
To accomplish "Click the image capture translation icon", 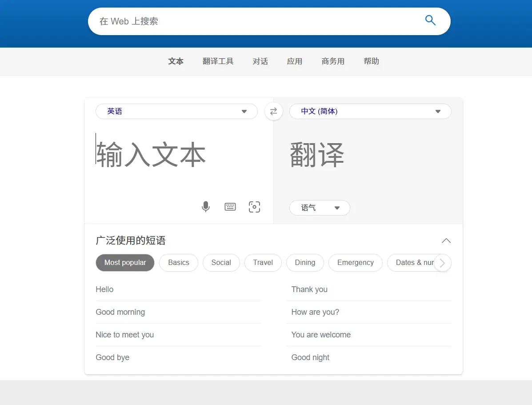I will [x=254, y=207].
